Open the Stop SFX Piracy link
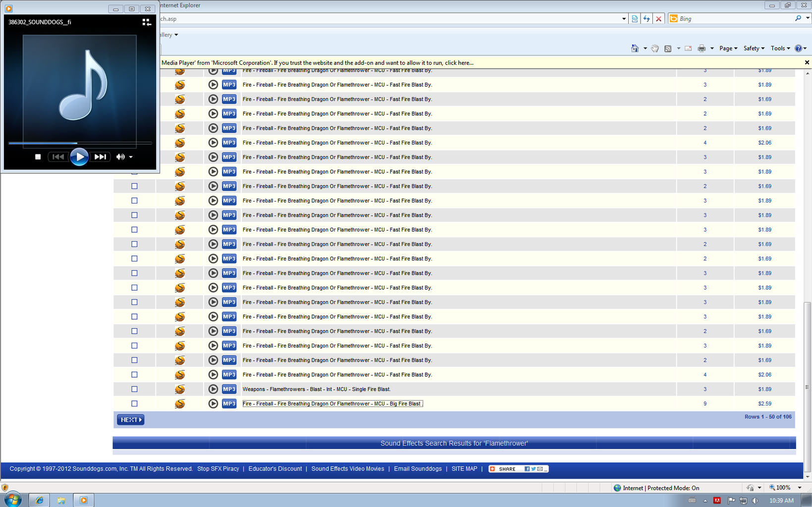The image size is (812, 507). (218, 469)
